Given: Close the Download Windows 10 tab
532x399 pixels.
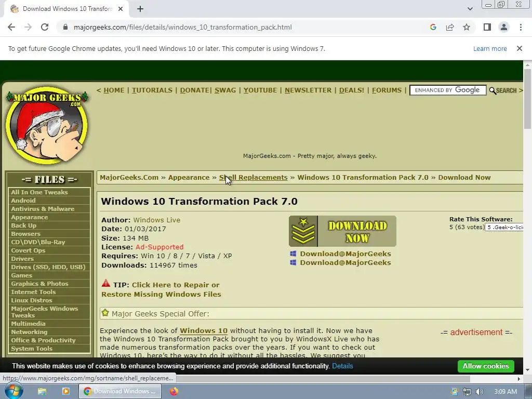Looking at the screenshot, I should click(x=121, y=9).
